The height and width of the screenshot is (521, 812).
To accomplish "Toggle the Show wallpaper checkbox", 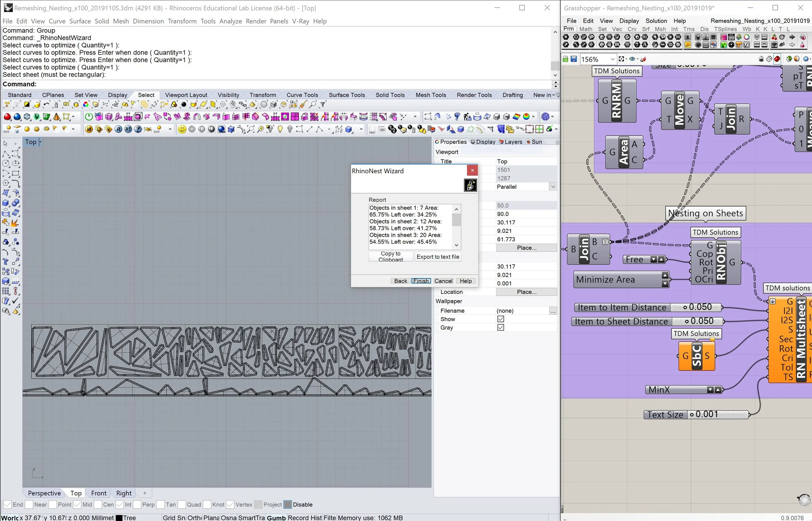I will pos(501,319).
